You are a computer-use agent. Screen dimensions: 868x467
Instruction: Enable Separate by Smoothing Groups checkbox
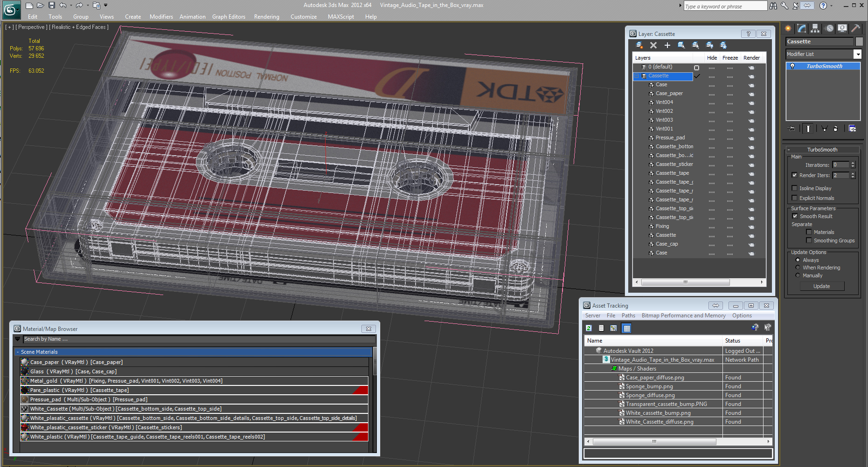pos(809,240)
